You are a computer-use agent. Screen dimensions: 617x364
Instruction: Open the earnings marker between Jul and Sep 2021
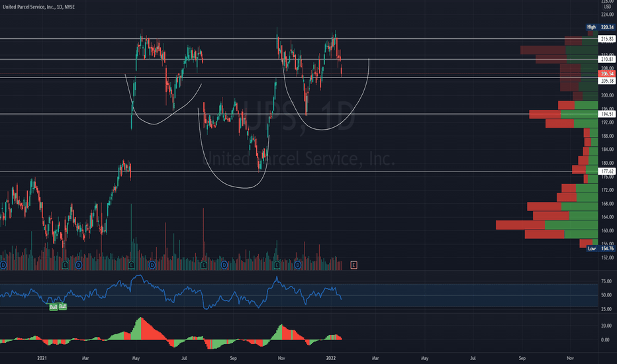(203, 265)
